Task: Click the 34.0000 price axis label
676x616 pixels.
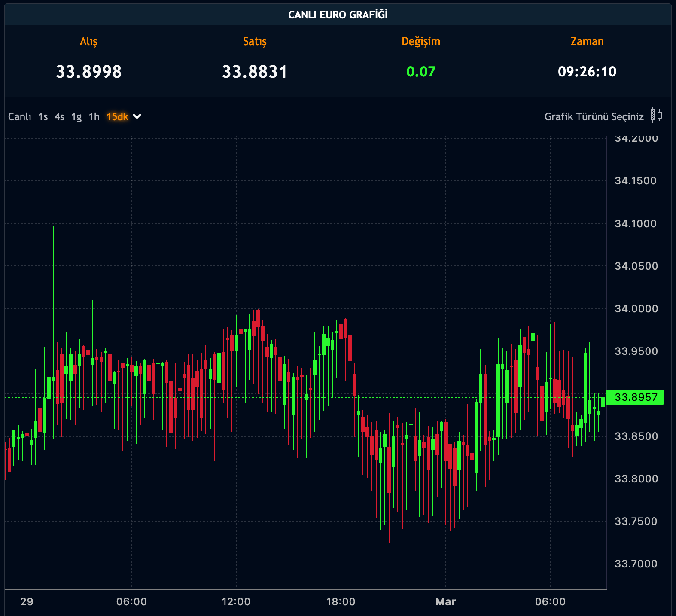Action: [x=636, y=308]
